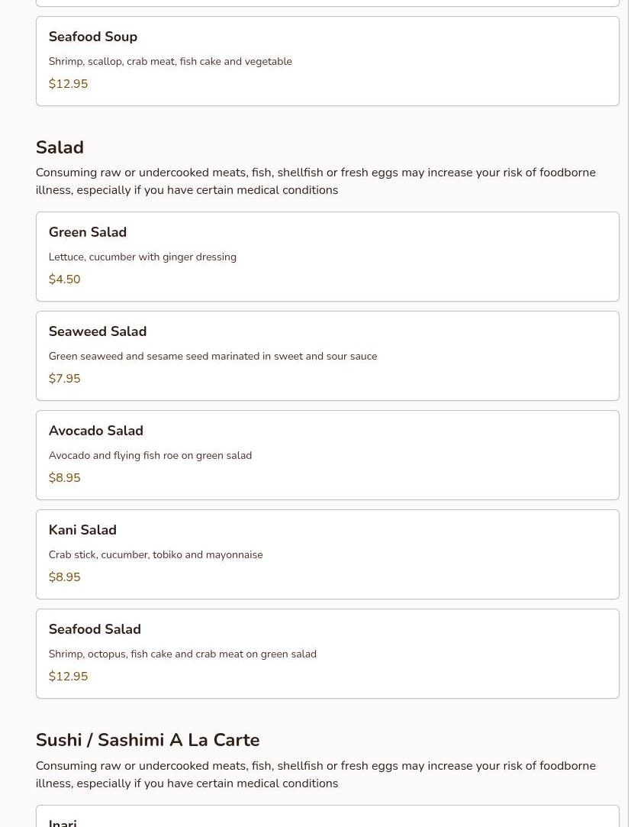The width and height of the screenshot is (644, 827).
Task: Click the shrimp and octopus salad description
Action: point(182,654)
